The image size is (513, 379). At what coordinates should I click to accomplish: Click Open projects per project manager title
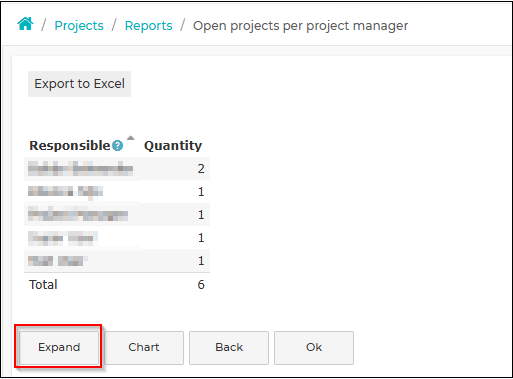coord(301,26)
